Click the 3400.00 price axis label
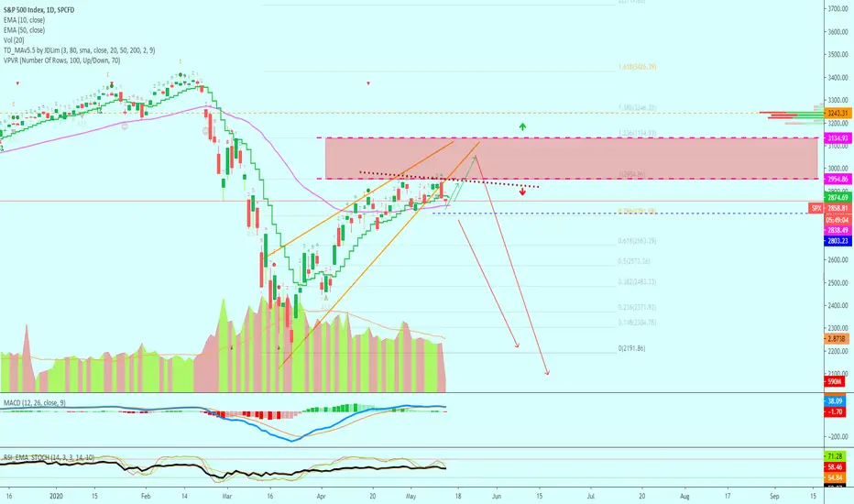854x504 pixels. pos(838,77)
